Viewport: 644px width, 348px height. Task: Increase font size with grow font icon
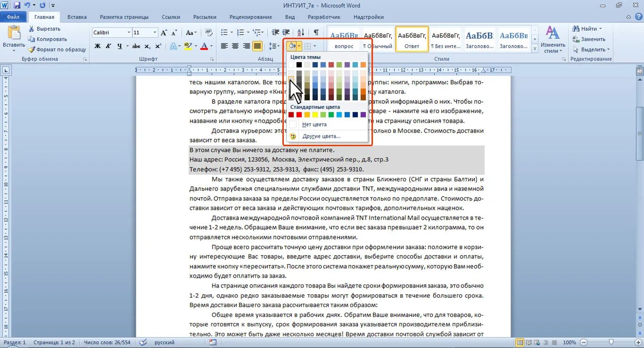[x=164, y=33]
